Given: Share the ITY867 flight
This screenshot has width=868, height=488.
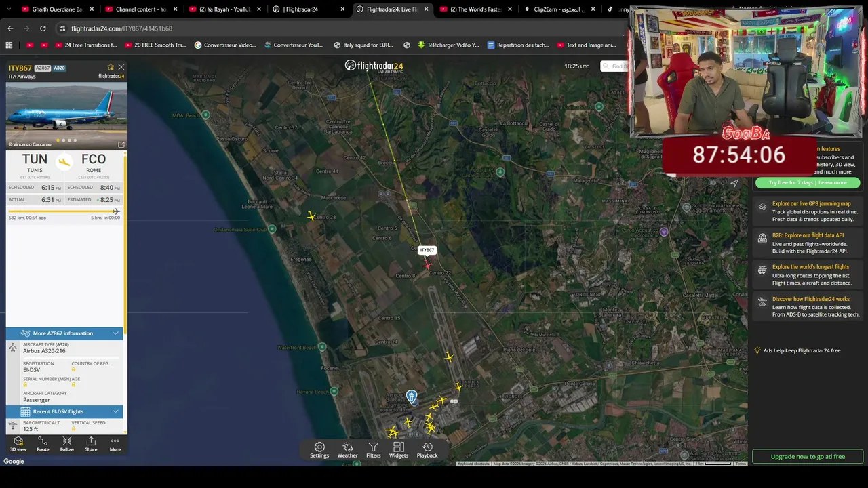Looking at the screenshot, I should pos(91,445).
